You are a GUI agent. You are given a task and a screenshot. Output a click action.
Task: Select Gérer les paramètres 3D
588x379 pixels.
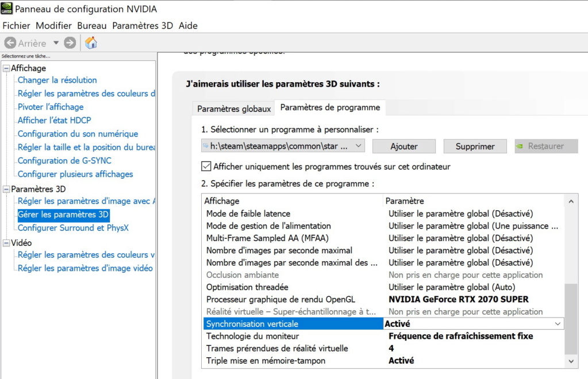(63, 215)
